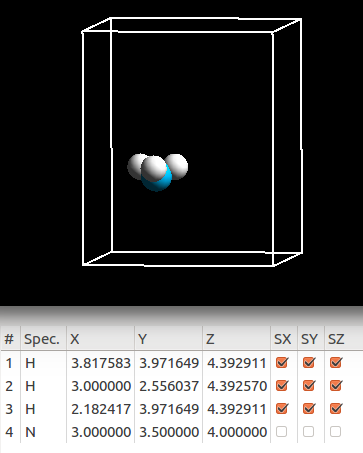Click the SY column header
Viewport: 363px width, 453px height.
[x=310, y=339]
